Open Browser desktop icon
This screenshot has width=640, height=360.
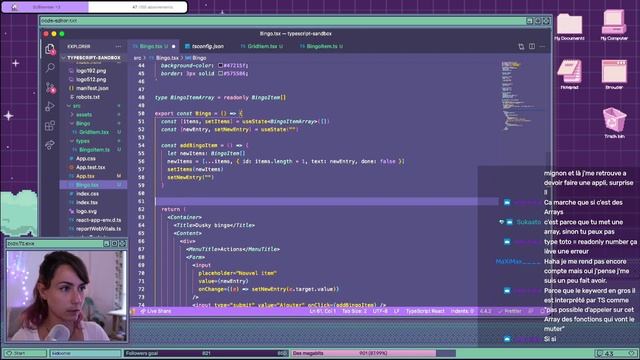[614, 75]
